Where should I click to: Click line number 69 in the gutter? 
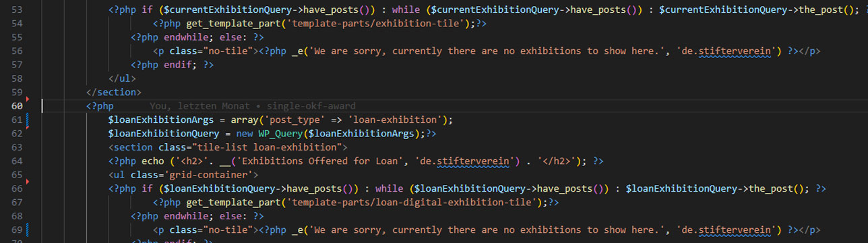pos(18,230)
